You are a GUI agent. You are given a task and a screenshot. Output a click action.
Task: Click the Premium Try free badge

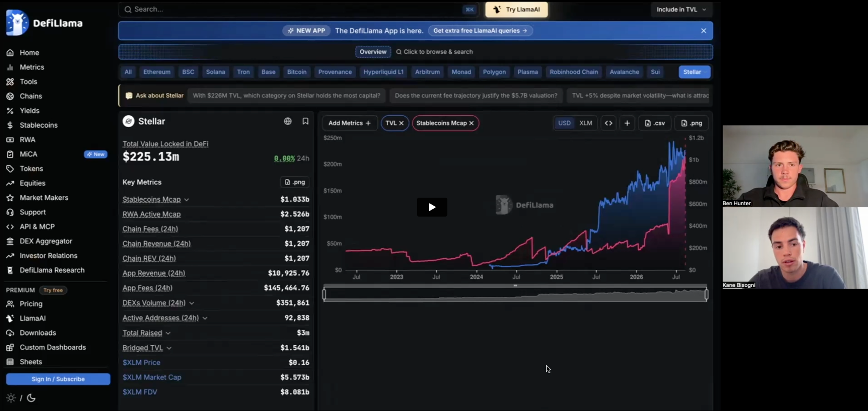click(x=53, y=290)
